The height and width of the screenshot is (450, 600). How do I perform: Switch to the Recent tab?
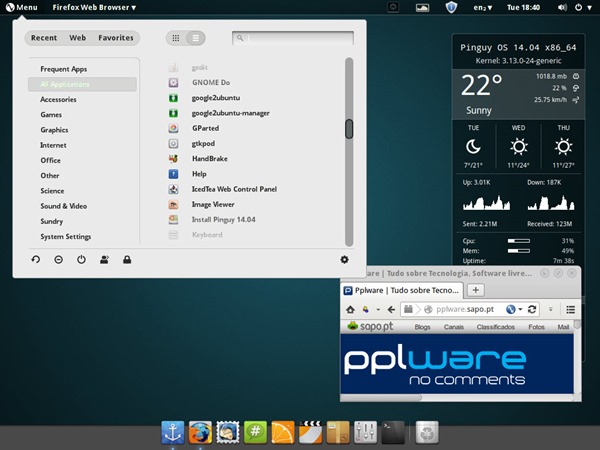pos(44,38)
